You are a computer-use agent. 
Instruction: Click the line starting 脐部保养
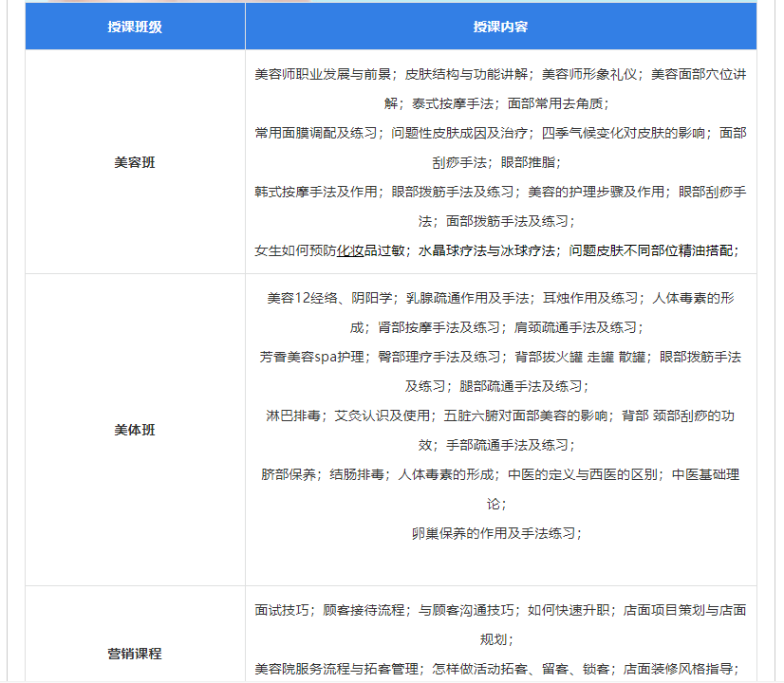click(500, 474)
